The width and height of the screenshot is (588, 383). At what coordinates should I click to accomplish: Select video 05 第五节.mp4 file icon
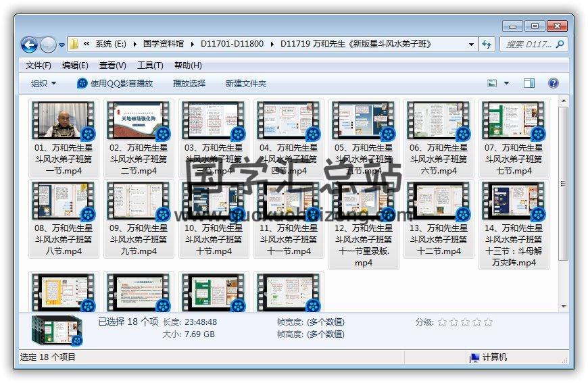coord(364,120)
